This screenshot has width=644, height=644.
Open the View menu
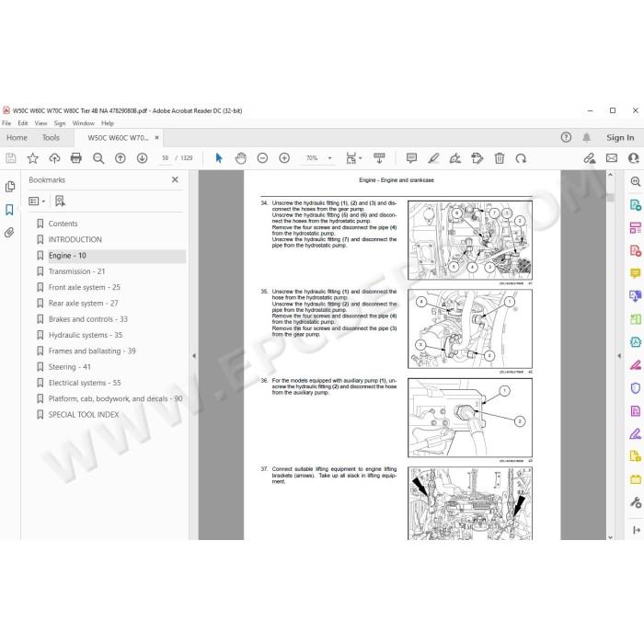[40, 123]
